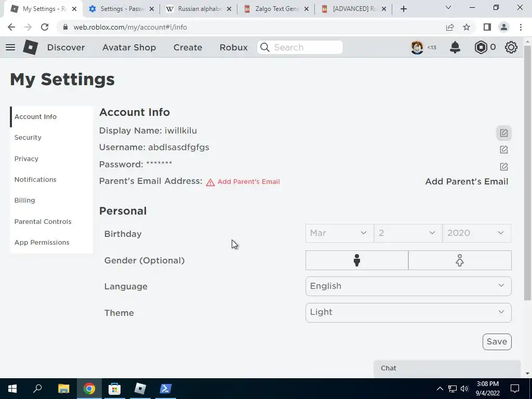Go to Avatar Shop
The image size is (532, 399).
click(x=129, y=47)
